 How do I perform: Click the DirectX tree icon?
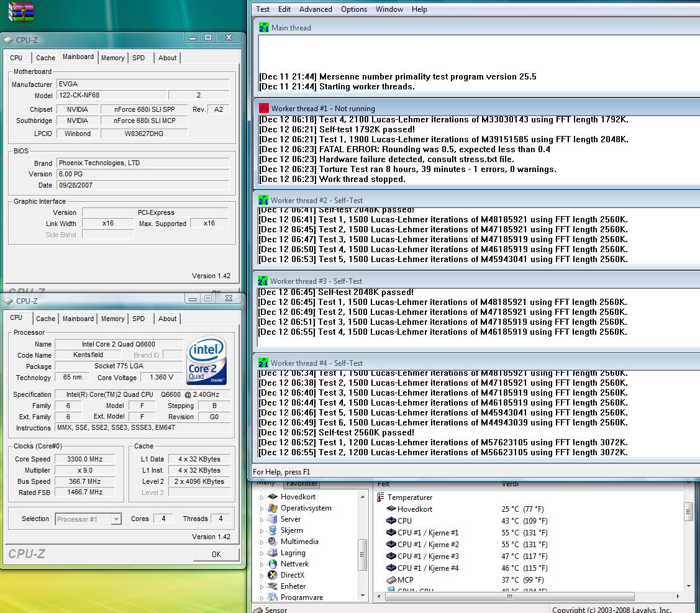272,575
